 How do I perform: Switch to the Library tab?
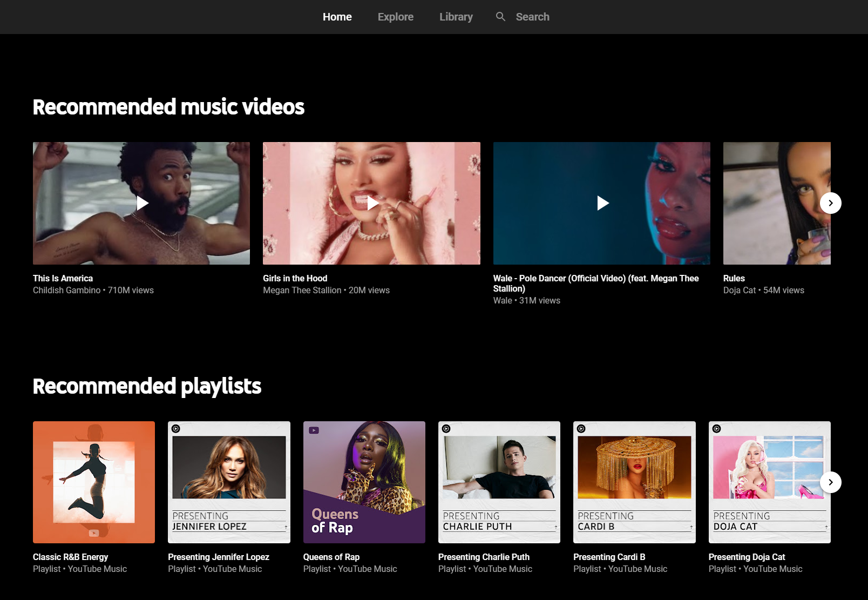coord(456,16)
